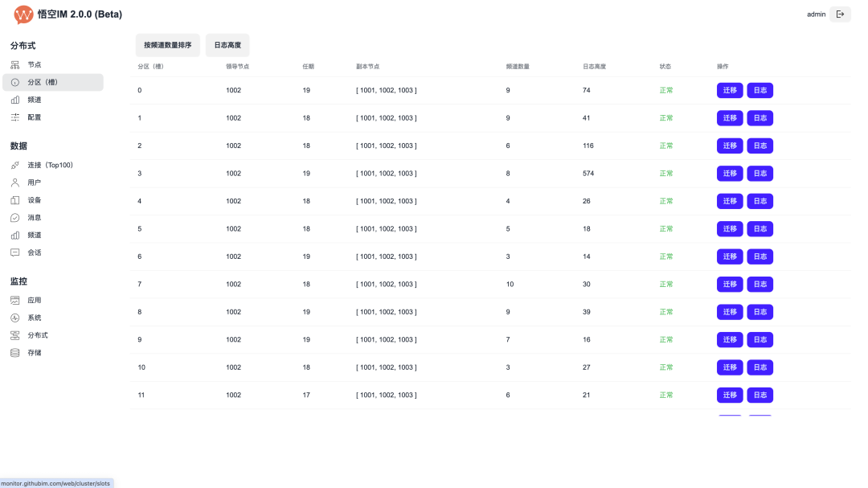Click the 日志高度 sort button
Image resolution: width=868 pixels, height=488 pixels.
pyautogui.click(x=227, y=45)
